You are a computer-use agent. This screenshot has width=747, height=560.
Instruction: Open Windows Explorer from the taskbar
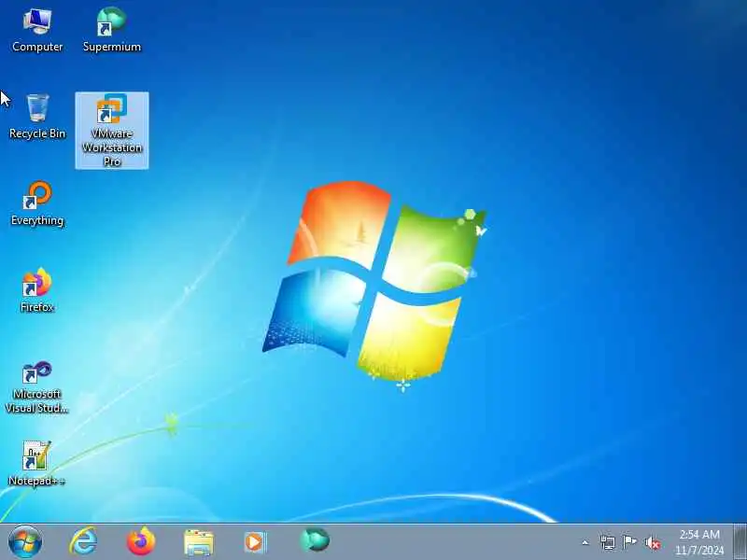(x=199, y=542)
